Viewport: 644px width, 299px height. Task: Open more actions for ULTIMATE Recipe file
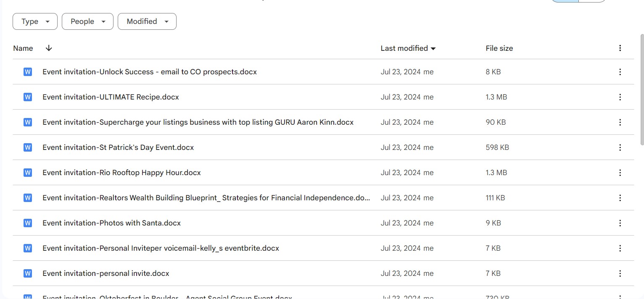(620, 97)
